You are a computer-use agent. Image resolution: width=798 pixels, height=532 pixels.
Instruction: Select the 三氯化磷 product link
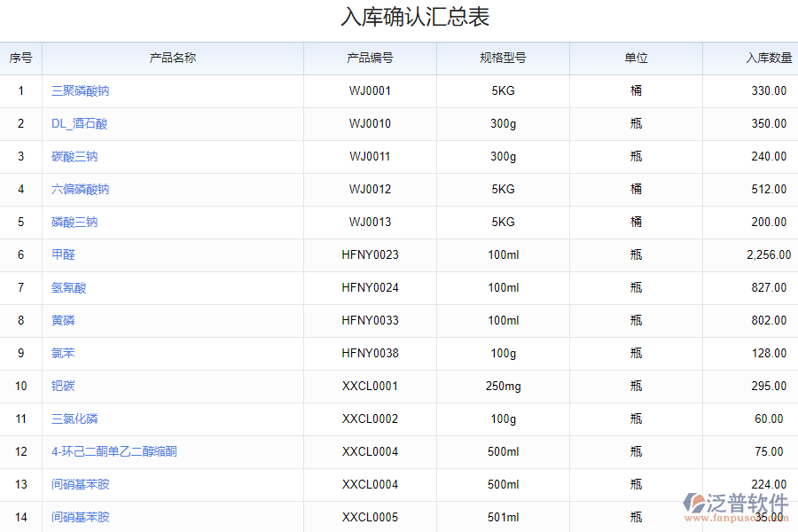74,419
